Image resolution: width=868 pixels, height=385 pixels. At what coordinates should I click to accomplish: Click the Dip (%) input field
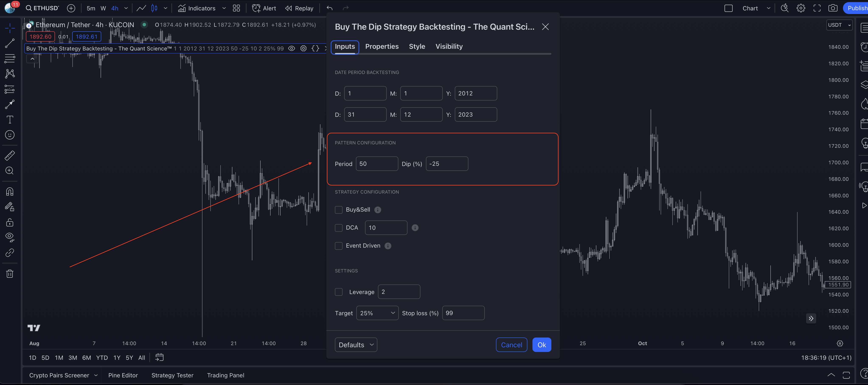pyautogui.click(x=447, y=164)
